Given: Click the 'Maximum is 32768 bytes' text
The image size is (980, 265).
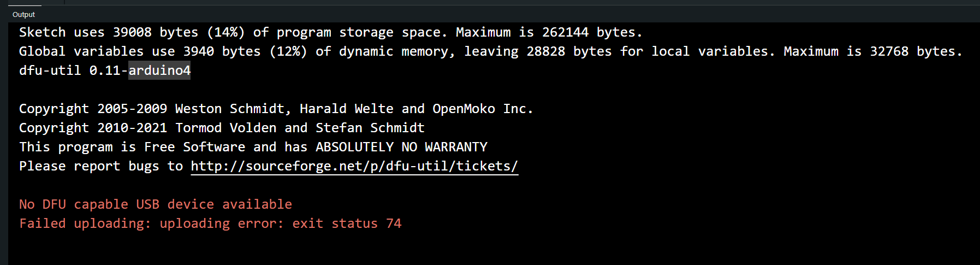Looking at the screenshot, I should pos(872,51).
